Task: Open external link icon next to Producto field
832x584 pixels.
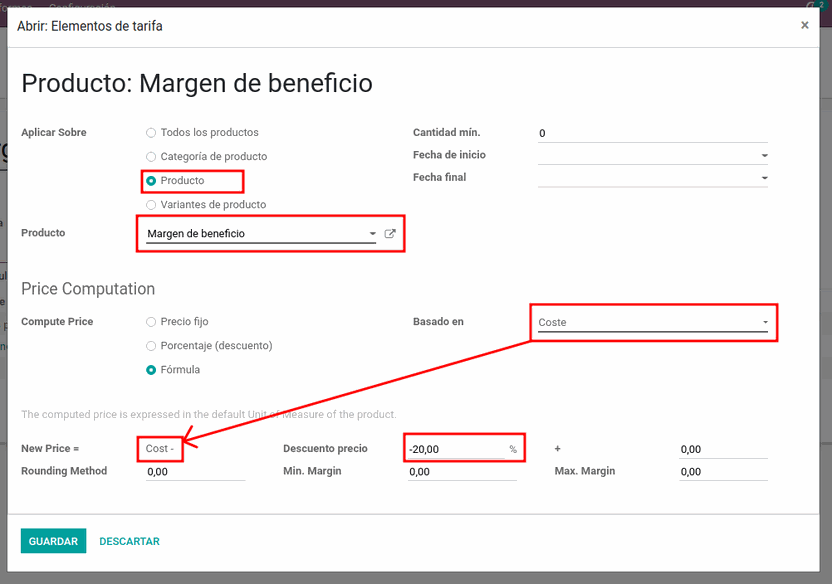Action: (x=390, y=234)
